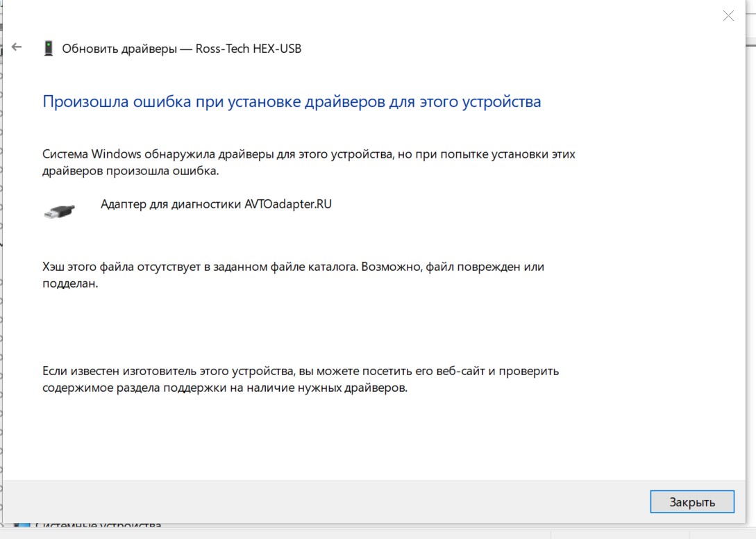756x539 pixels.
Task: Click the Ross-Tech HEX-USB device icon in header
Action: (49, 48)
